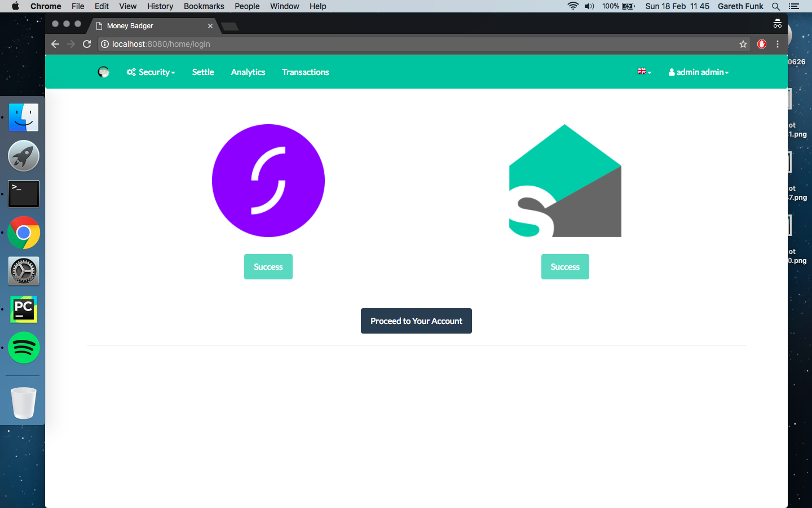Open the People menu
Screen dimensions: 812x508
(x=247, y=6)
